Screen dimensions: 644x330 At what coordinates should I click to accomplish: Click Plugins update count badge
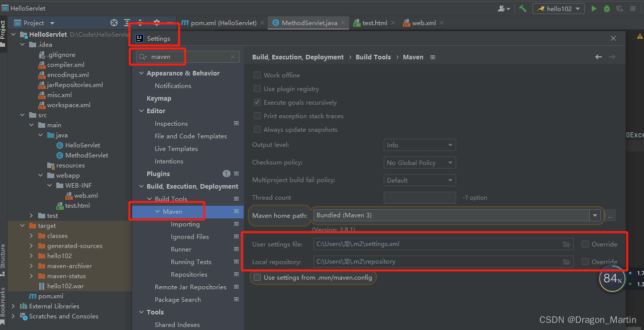click(x=226, y=174)
